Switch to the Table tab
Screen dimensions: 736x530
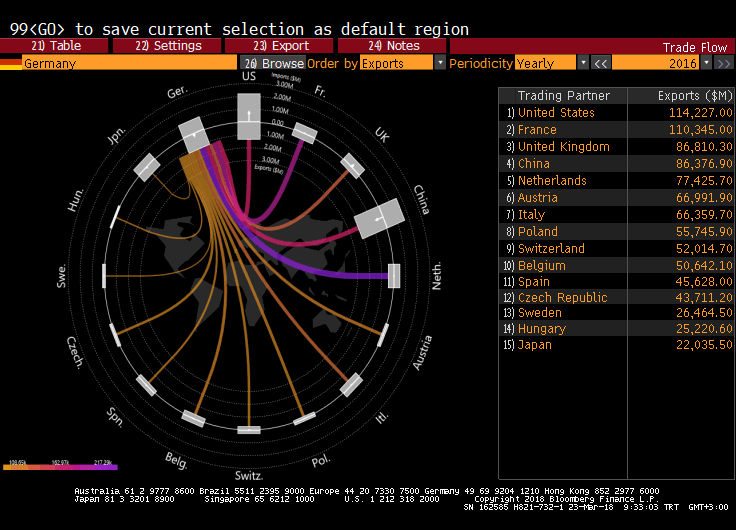click(56, 46)
